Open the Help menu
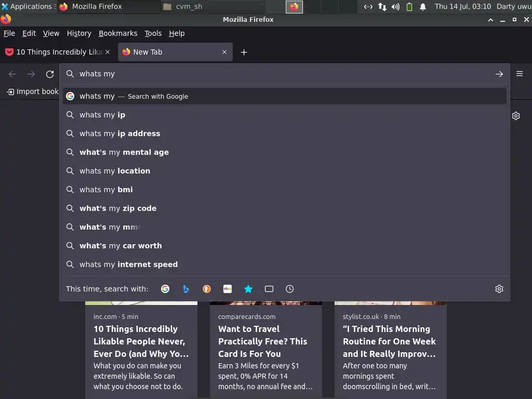The image size is (532, 399). point(177,33)
